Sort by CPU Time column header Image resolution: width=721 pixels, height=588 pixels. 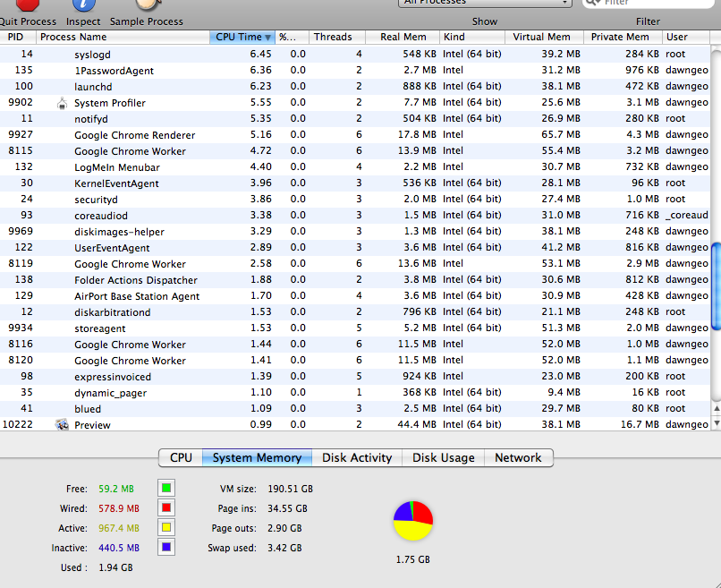tap(242, 37)
